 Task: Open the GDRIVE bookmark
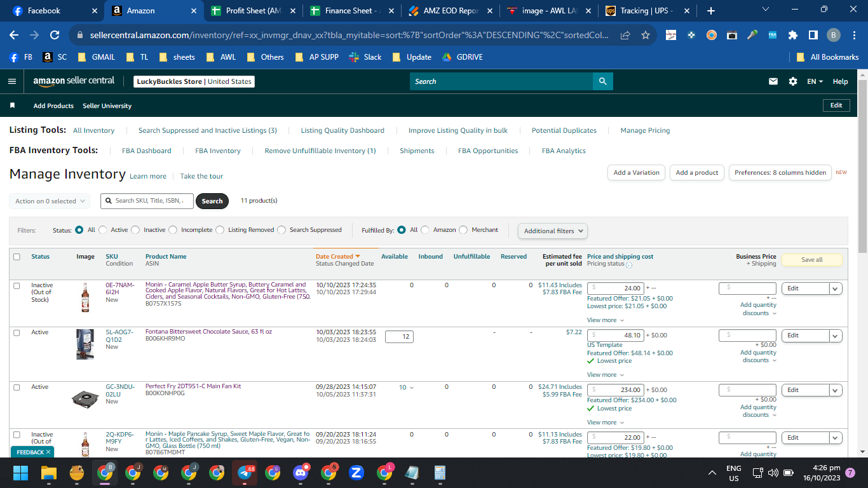coord(461,57)
